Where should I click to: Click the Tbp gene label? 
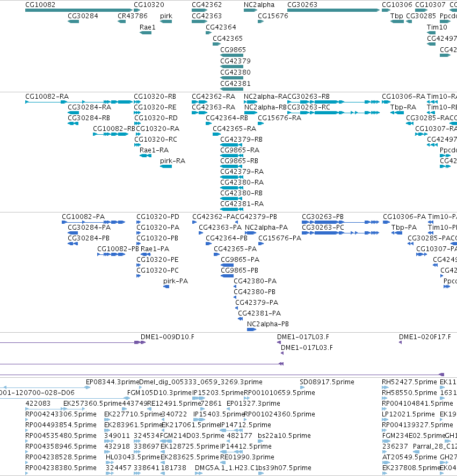coord(397,16)
